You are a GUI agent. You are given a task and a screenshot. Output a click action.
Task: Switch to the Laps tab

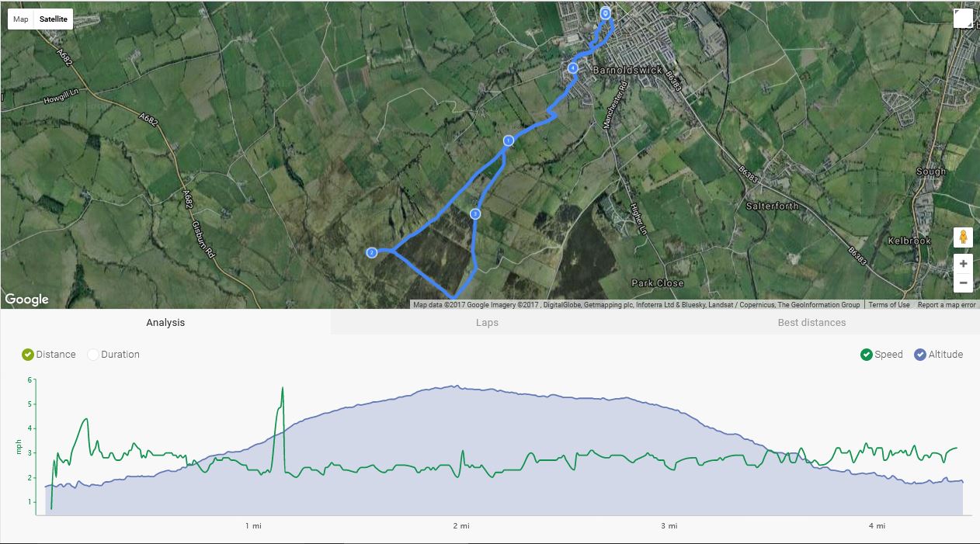[487, 322]
